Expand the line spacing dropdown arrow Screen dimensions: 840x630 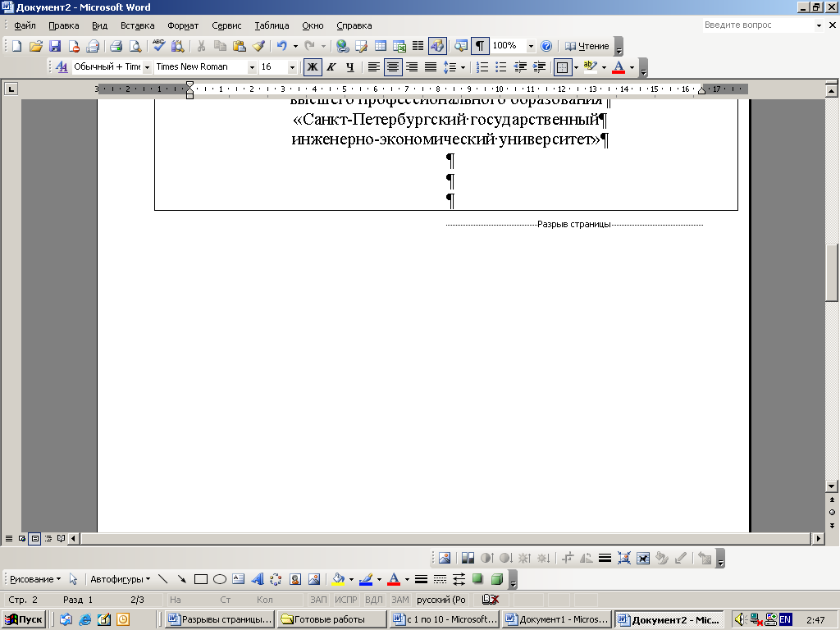point(463,67)
